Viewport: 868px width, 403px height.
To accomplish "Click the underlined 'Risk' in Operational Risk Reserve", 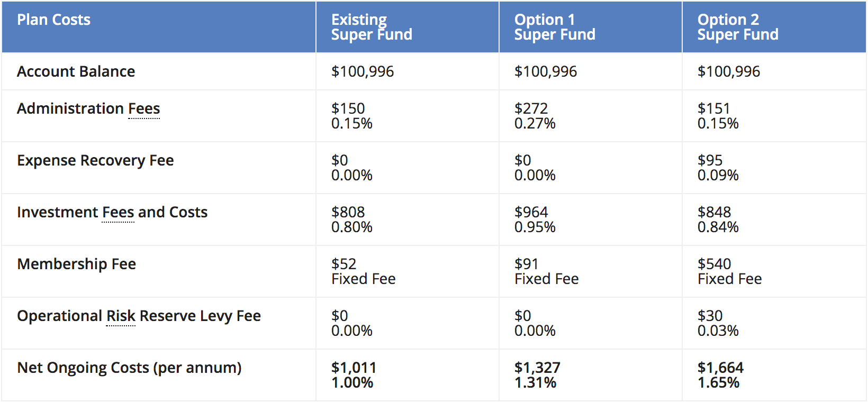I will pyautogui.click(x=121, y=316).
